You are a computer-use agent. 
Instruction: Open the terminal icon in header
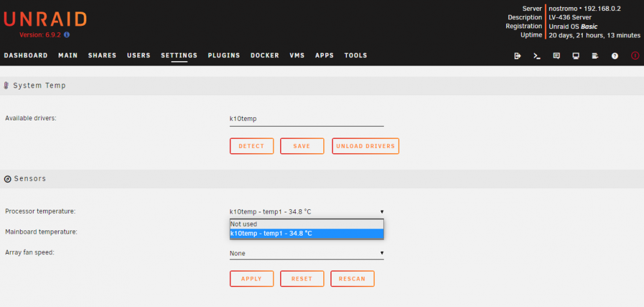point(537,56)
